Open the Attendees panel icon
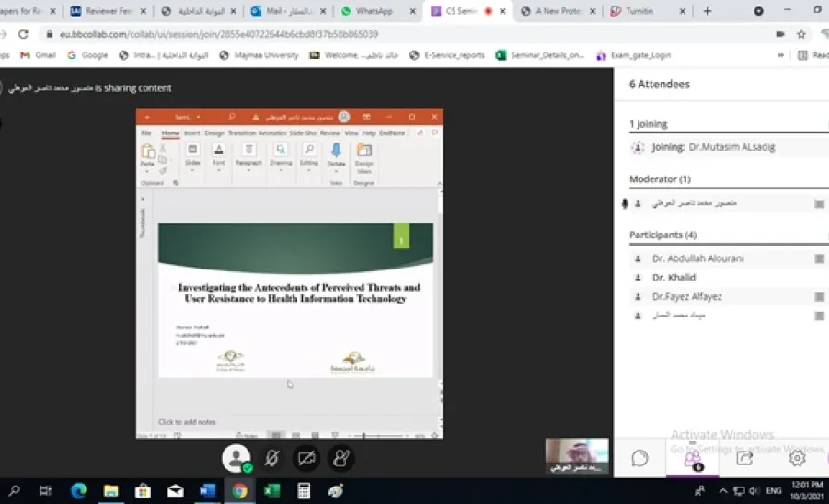The image size is (829, 504). click(x=693, y=458)
